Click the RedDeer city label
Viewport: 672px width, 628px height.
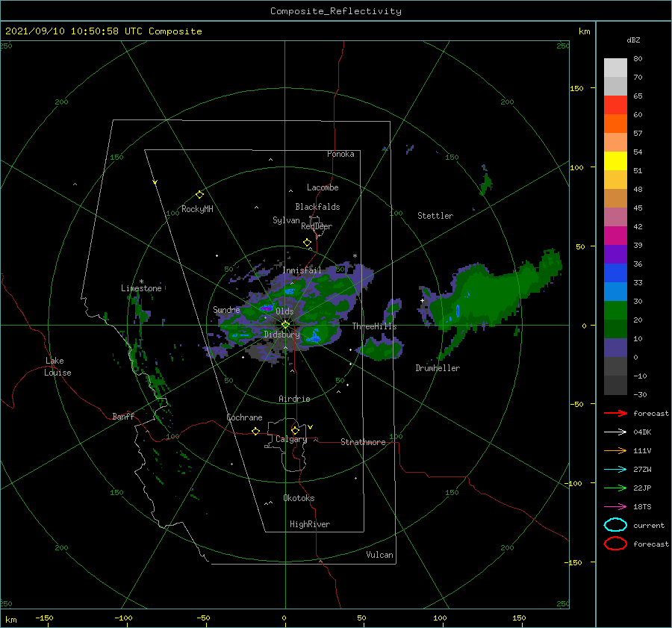pyautogui.click(x=317, y=226)
